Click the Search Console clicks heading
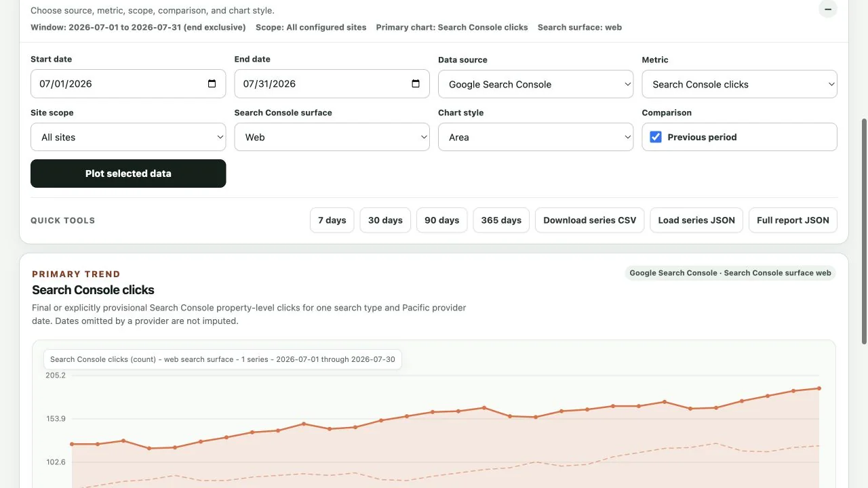 93,290
